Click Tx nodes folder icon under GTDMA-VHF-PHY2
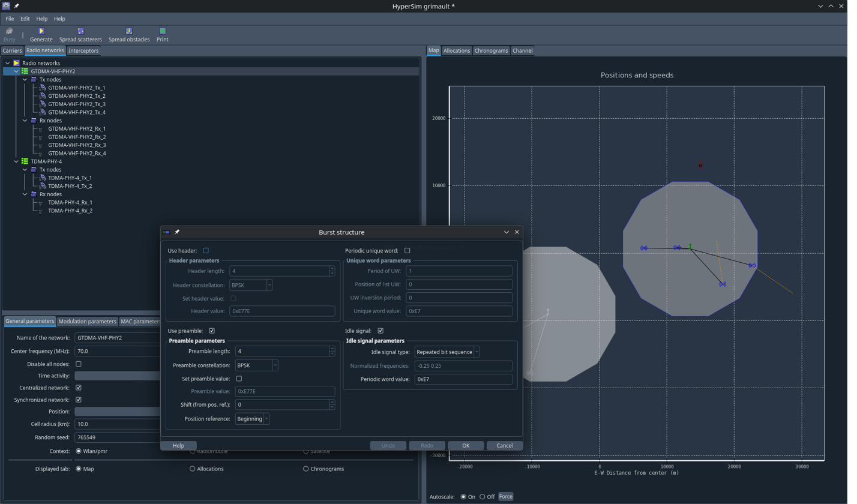This screenshot has height=504, width=857. click(x=34, y=79)
